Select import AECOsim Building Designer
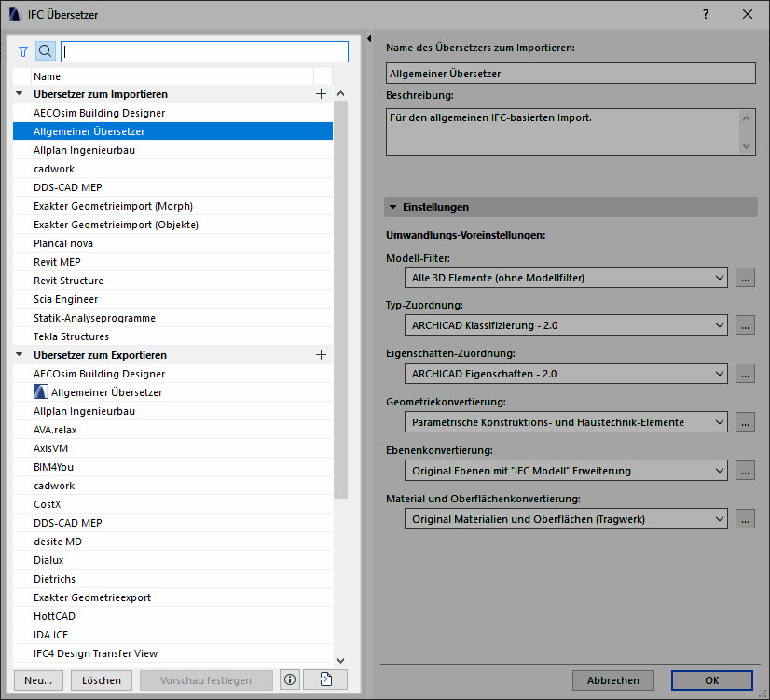Screen dimensions: 770x700 click(172, 113)
